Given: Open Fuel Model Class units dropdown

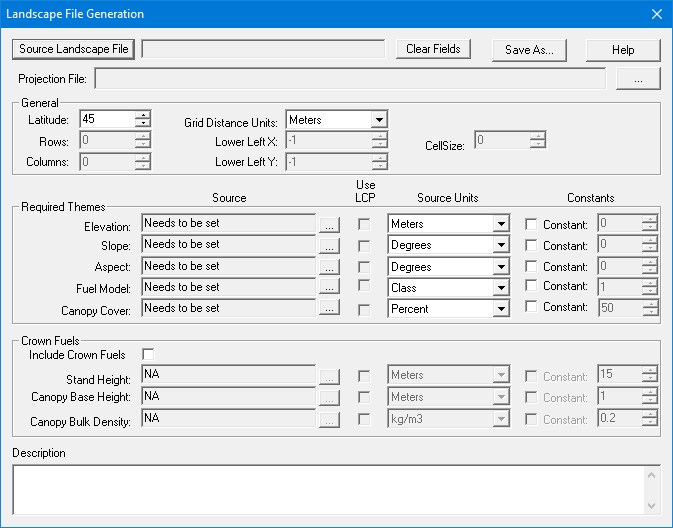Looking at the screenshot, I should point(501,288).
